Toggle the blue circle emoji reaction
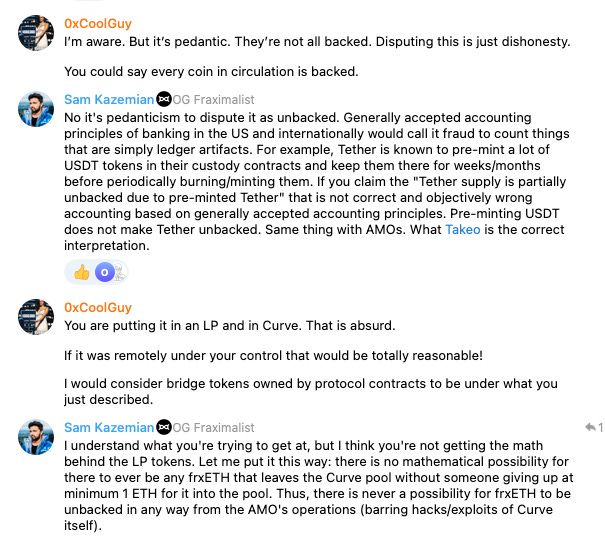The image size is (605, 546). (x=106, y=272)
